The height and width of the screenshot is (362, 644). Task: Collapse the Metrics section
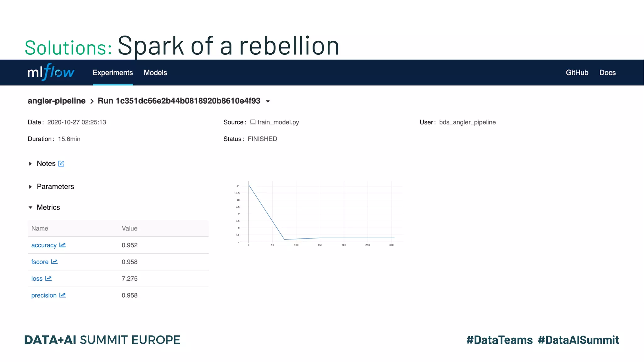(x=31, y=207)
